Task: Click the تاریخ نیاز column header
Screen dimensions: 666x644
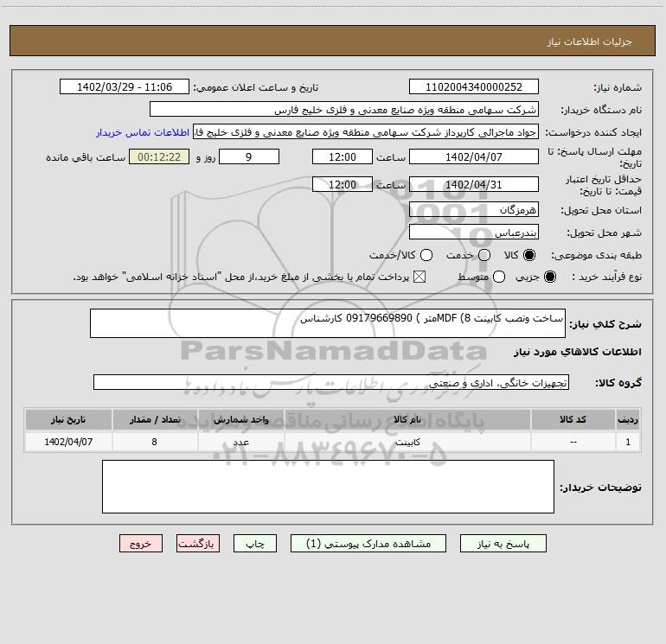Action: pos(68,419)
